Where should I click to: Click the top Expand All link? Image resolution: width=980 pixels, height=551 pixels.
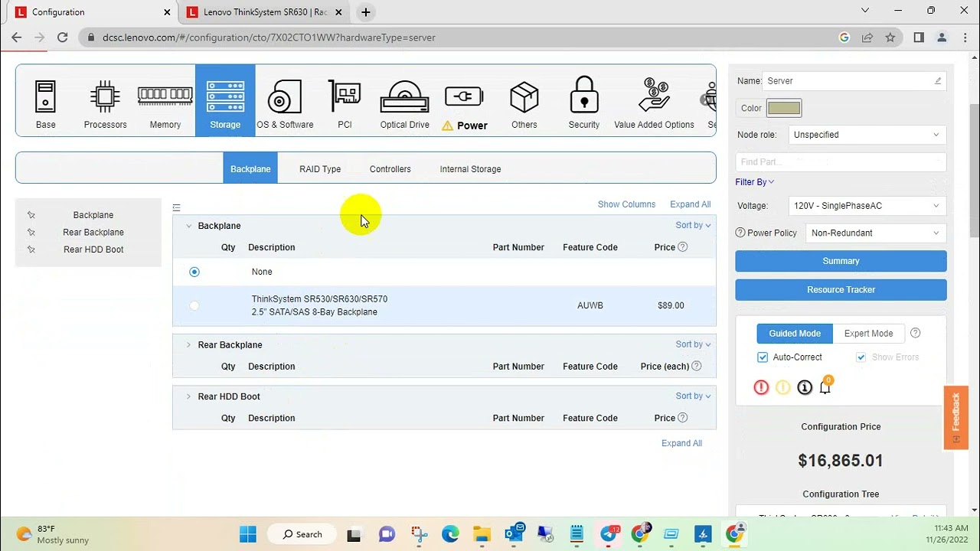pyautogui.click(x=690, y=204)
